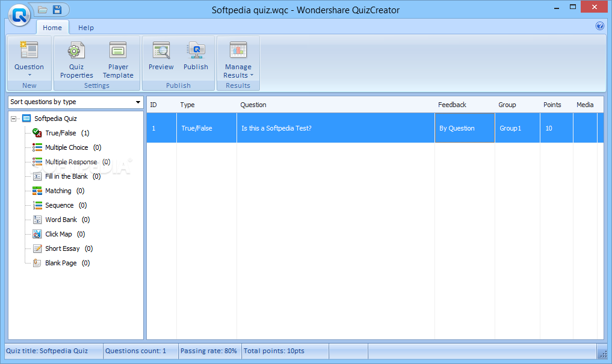612x364 pixels.
Task: Select the Multiple Choice tree icon
Action: 37,147
